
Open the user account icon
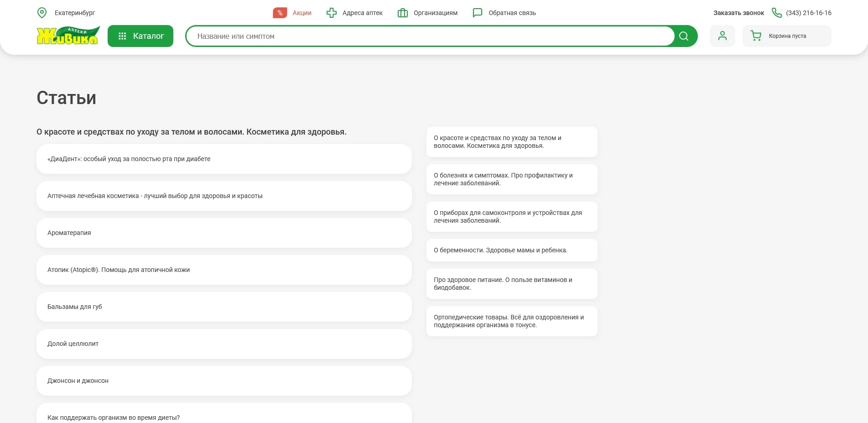722,36
